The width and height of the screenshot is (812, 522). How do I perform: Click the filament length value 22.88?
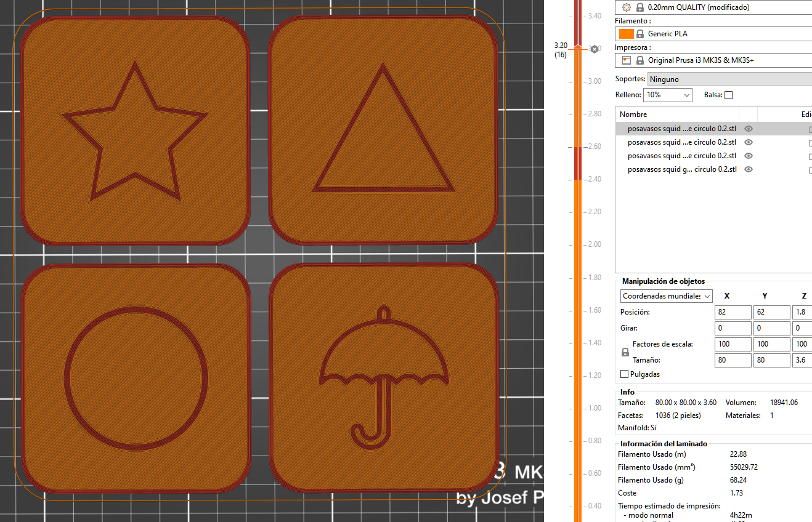tap(738, 454)
